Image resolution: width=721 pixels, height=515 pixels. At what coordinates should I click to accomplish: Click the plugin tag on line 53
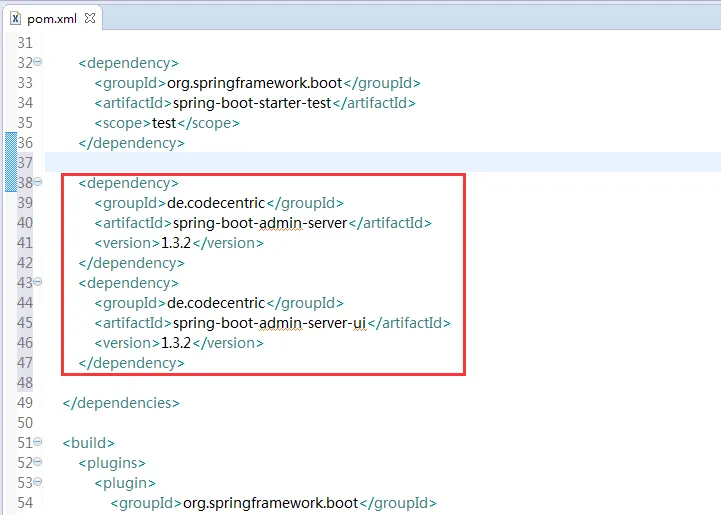pyautogui.click(x=125, y=483)
